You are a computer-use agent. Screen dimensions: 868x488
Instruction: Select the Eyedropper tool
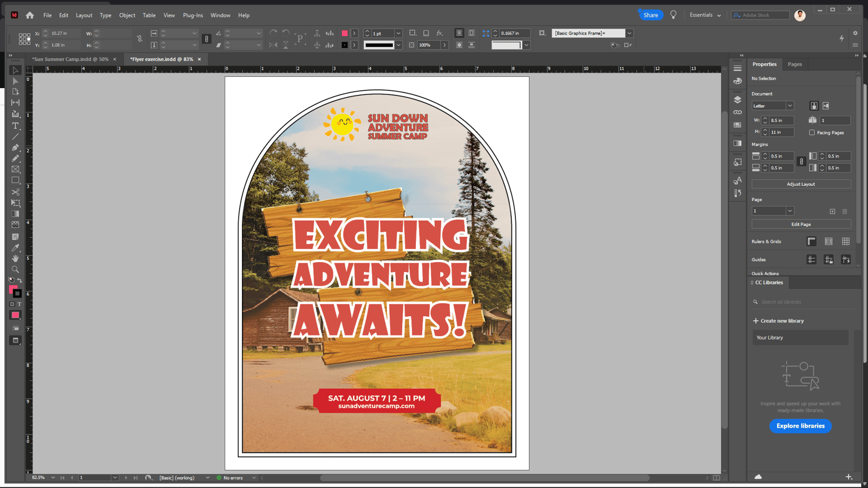point(15,248)
